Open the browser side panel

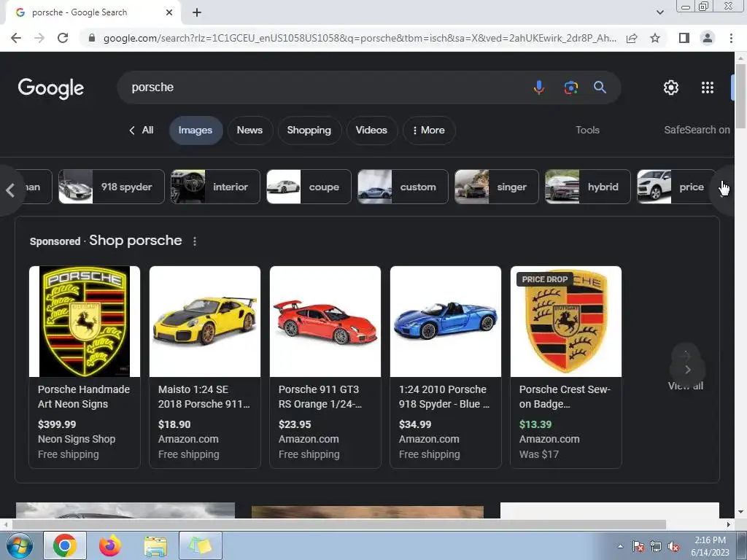click(x=684, y=38)
